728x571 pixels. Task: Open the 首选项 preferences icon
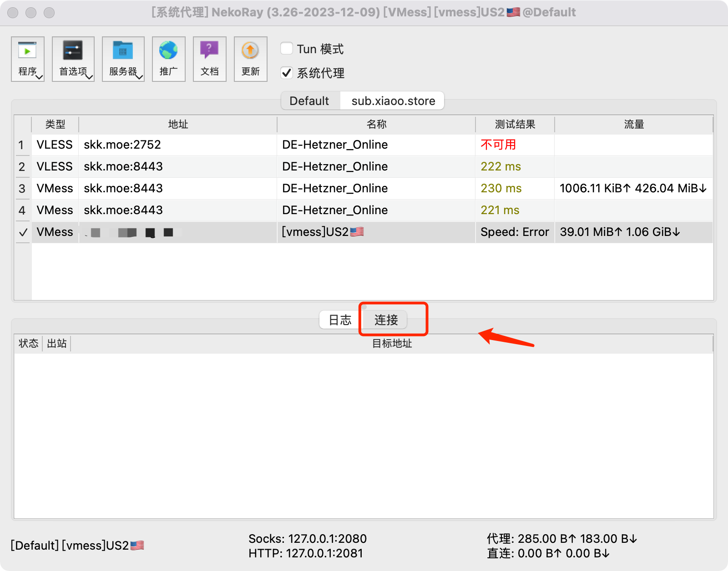click(73, 59)
